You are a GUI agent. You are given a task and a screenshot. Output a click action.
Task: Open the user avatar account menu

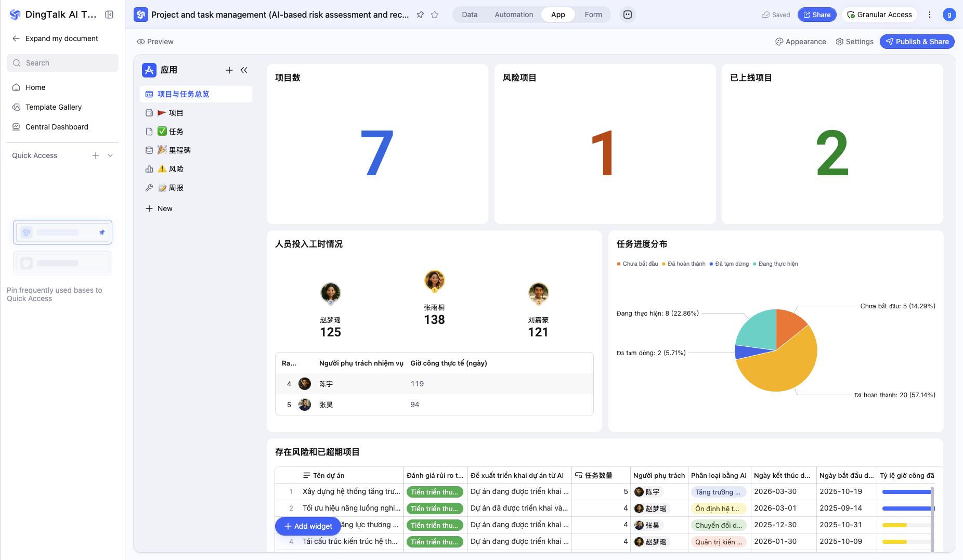949,15
